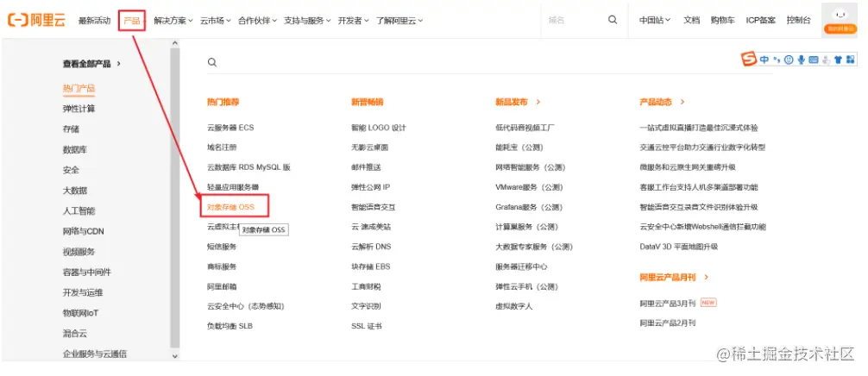Click the Sogou orange S logo icon
Viewport: 868px width, 376px height.
(x=749, y=59)
